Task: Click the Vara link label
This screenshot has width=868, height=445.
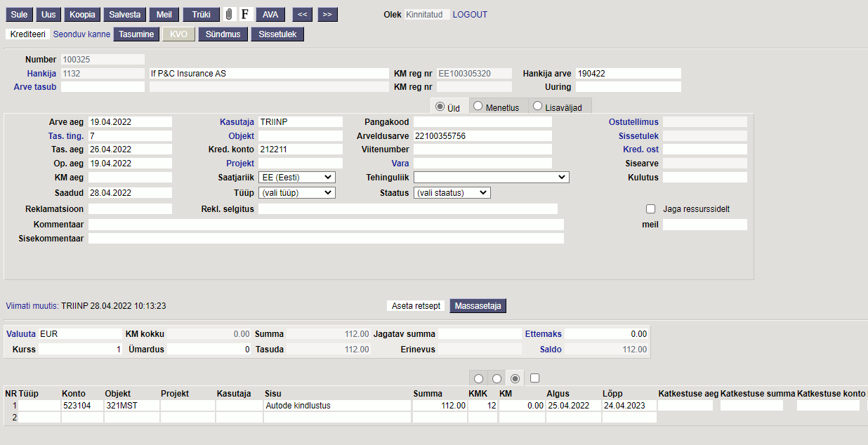Action: click(400, 164)
